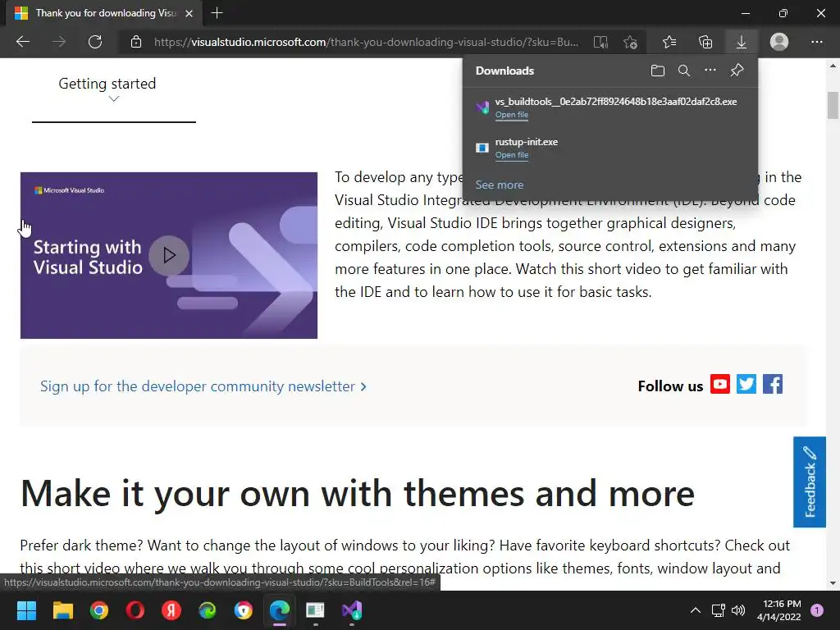Screen dimensions: 840x630
Task: Open more options in Downloads panel
Action: tap(710, 71)
